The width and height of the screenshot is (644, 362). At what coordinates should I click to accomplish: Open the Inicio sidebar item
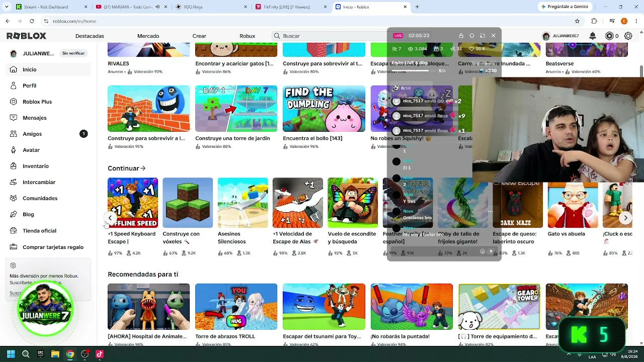click(x=48, y=69)
